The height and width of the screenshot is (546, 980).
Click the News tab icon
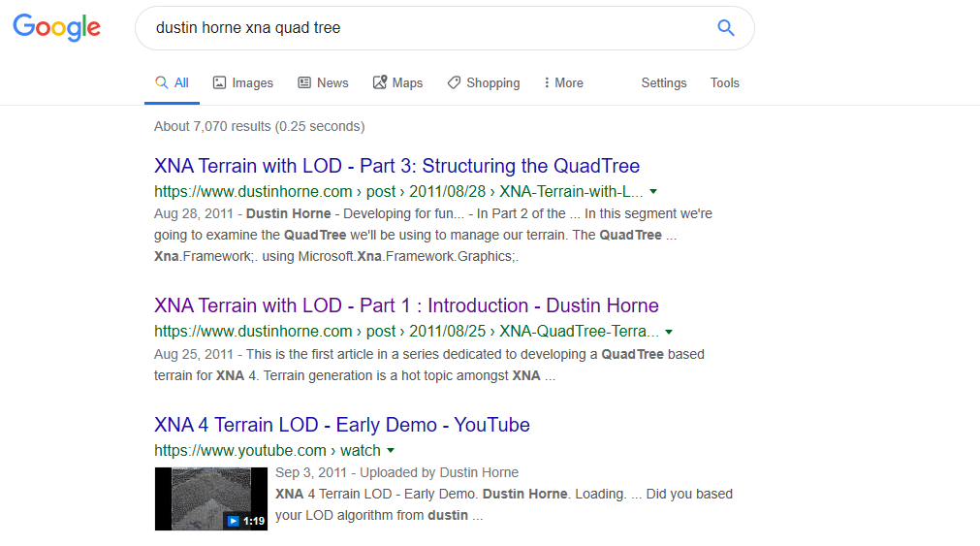coord(304,82)
